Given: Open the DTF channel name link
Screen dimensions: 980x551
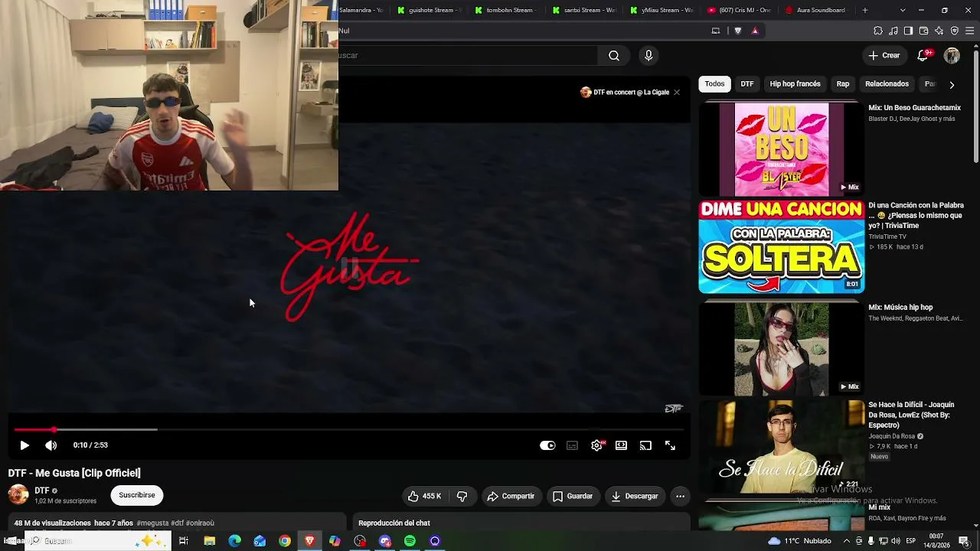Looking at the screenshot, I should [42, 491].
